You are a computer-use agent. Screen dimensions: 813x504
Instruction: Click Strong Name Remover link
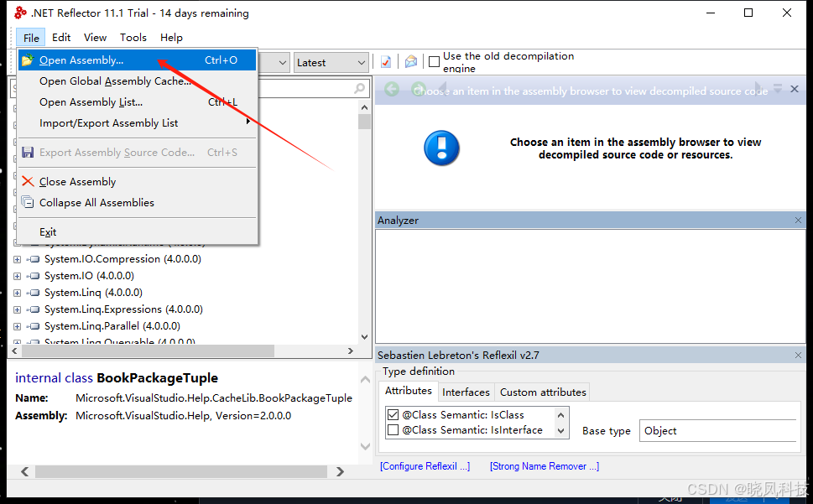pyautogui.click(x=545, y=466)
